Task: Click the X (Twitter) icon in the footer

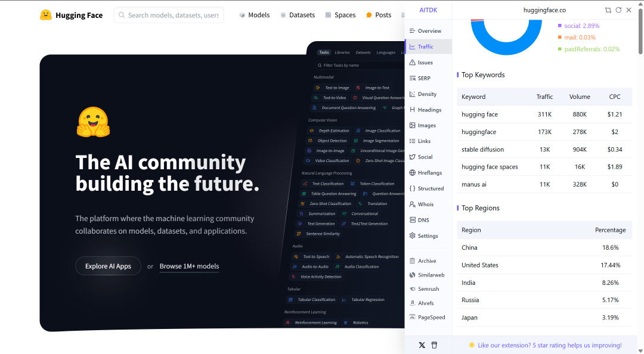Action: [422, 345]
